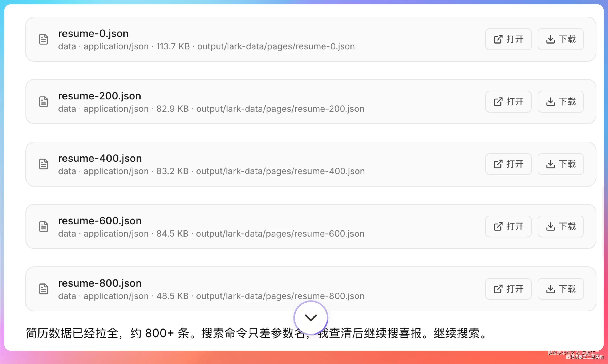
Task: Click the document icon next to resume-200.json
Action: (44, 102)
